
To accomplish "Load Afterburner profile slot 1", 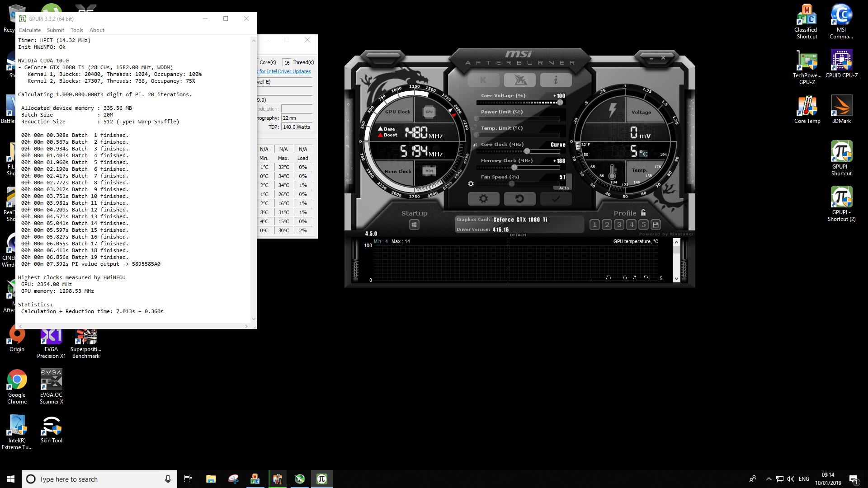I will click(x=595, y=225).
